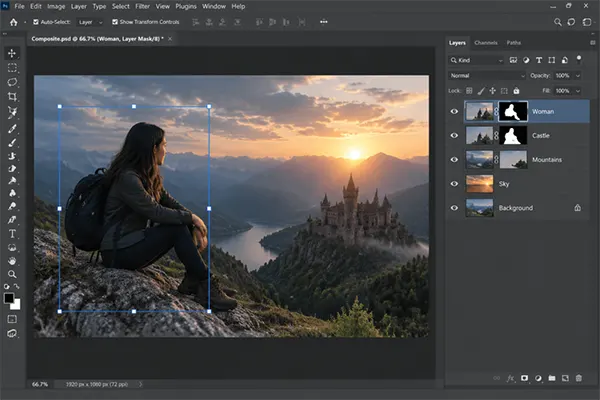Select the Rectangular Marquee tool

point(12,68)
